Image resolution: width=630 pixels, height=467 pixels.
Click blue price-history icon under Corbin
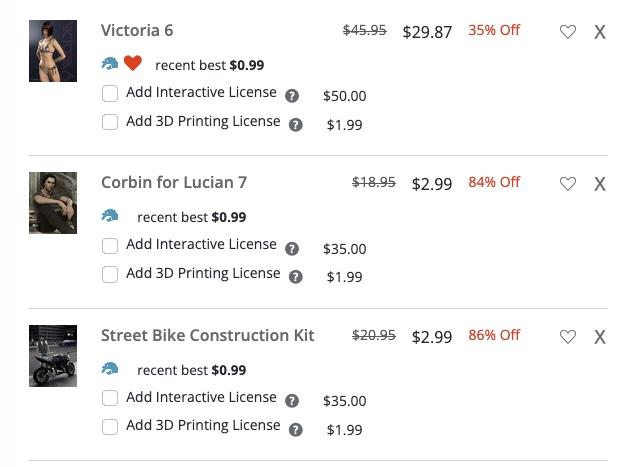pos(110,216)
